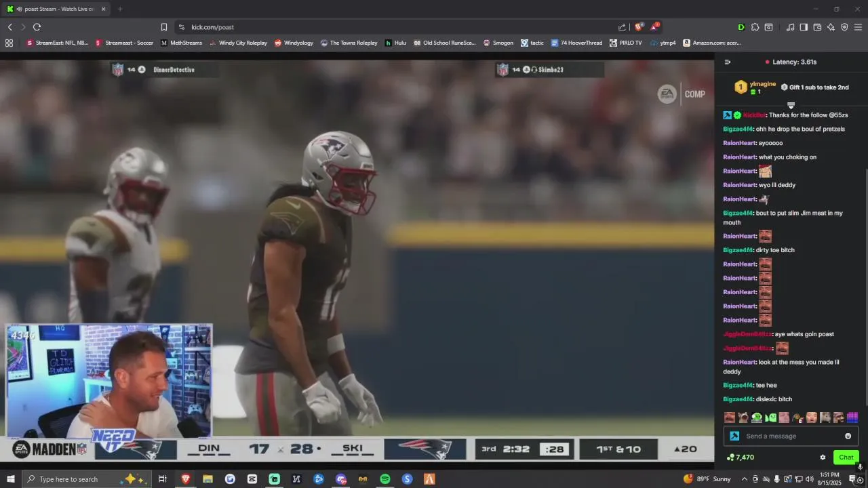The width and height of the screenshot is (868, 488).
Task: Open Task View on the taskbar
Action: pos(163,479)
